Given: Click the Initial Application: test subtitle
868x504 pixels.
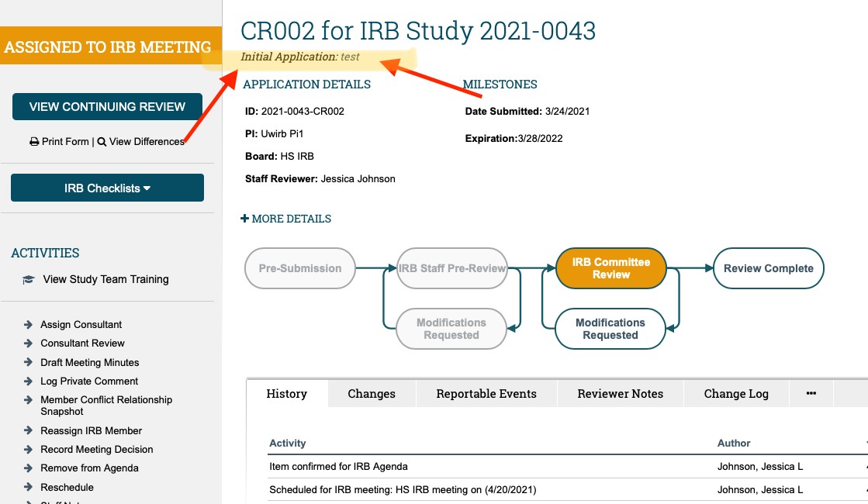Looking at the screenshot, I should (300, 57).
